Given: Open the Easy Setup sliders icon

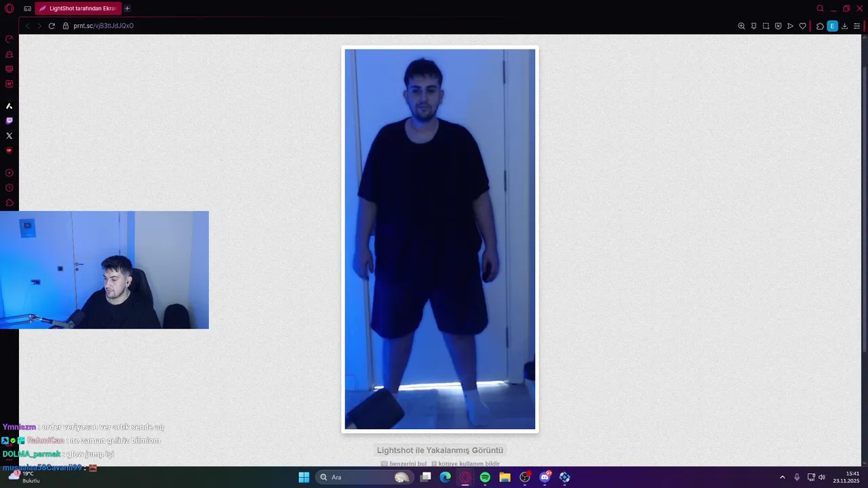Looking at the screenshot, I should 856,26.
